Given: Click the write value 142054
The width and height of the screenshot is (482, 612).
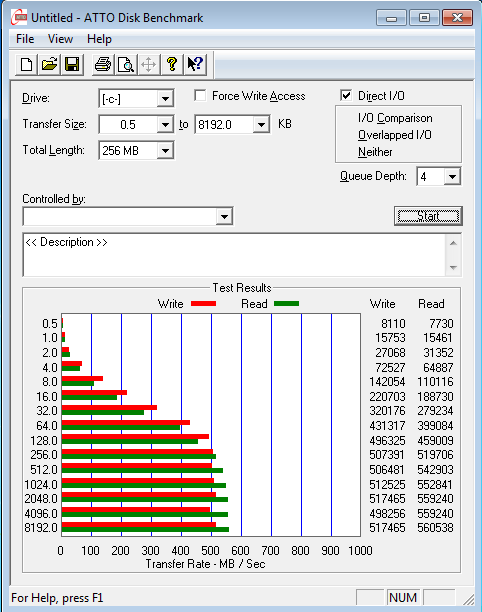Looking at the screenshot, I should click(387, 381).
